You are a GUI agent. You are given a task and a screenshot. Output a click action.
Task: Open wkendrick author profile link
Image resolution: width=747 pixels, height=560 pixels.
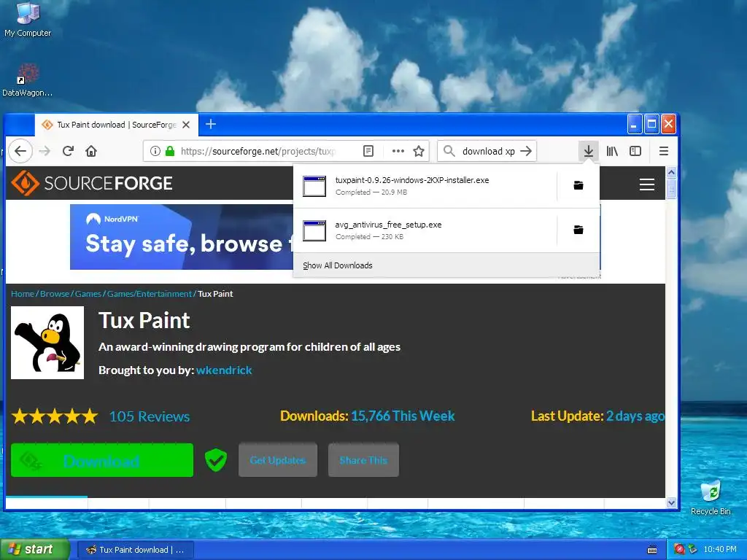tap(224, 370)
